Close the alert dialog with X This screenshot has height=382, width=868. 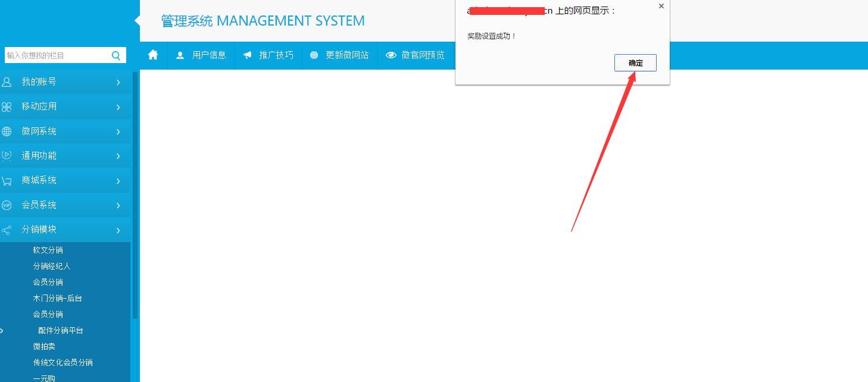[661, 6]
